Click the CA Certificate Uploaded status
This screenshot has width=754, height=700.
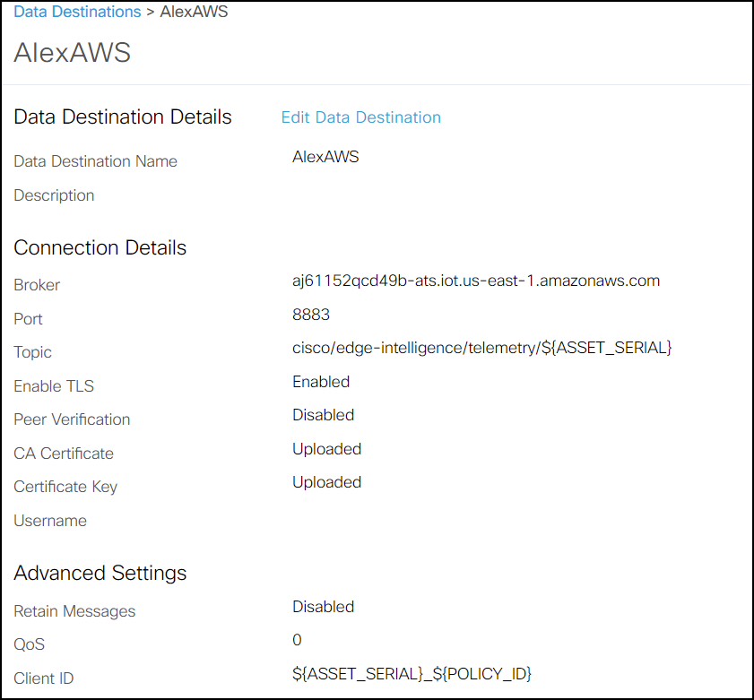click(327, 449)
